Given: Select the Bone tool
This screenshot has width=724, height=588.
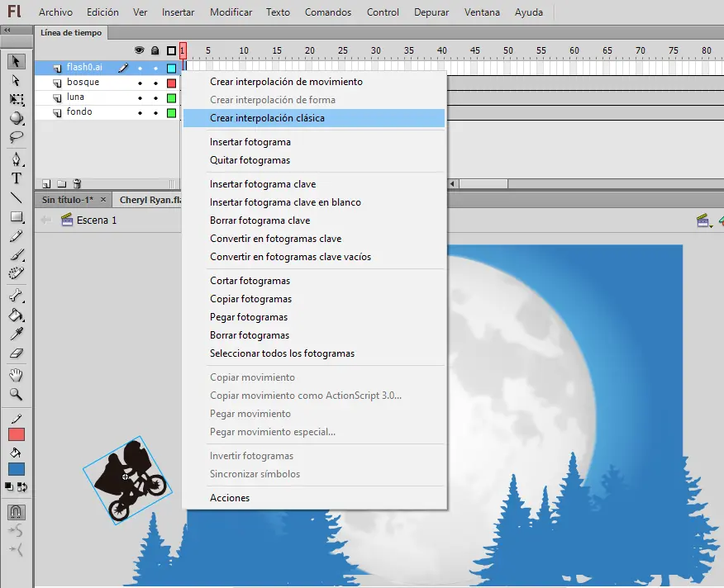Looking at the screenshot, I should pyautogui.click(x=17, y=296).
